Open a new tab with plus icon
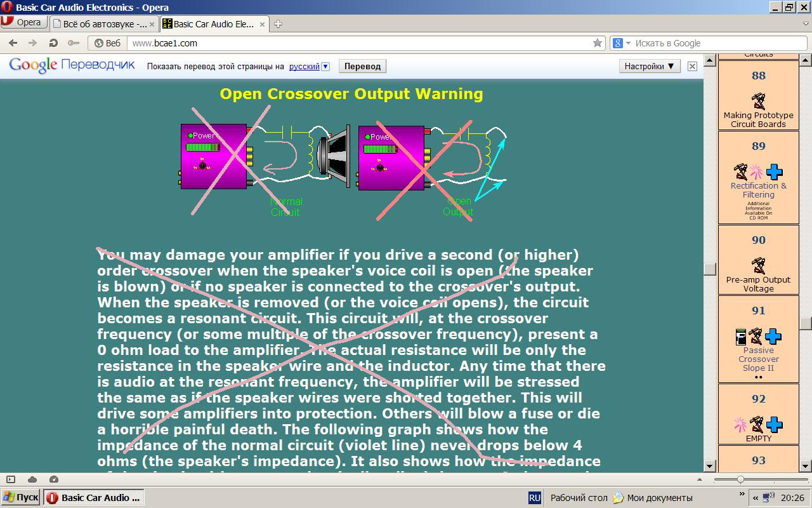Image resolution: width=812 pixels, height=508 pixels. point(278,24)
